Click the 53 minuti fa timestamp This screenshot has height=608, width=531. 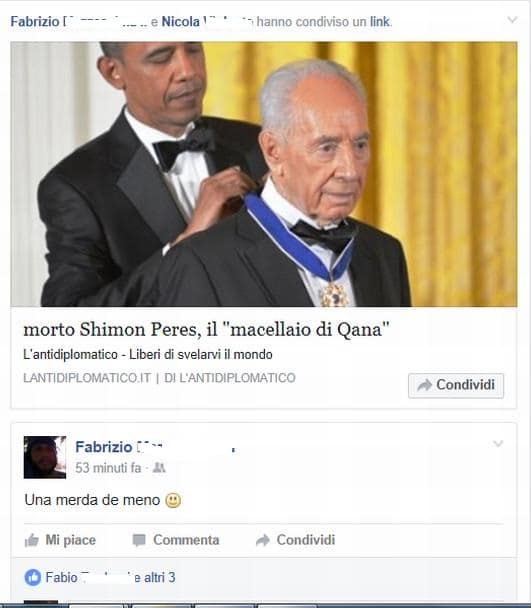108,468
